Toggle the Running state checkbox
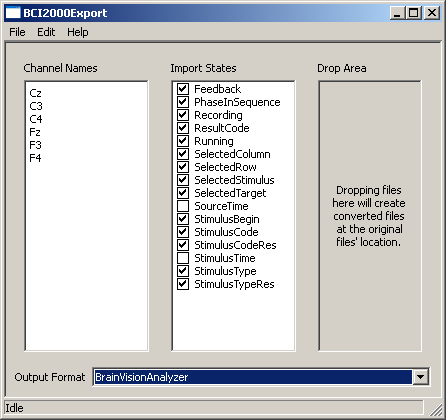This screenshot has height=420, width=446. [x=183, y=141]
